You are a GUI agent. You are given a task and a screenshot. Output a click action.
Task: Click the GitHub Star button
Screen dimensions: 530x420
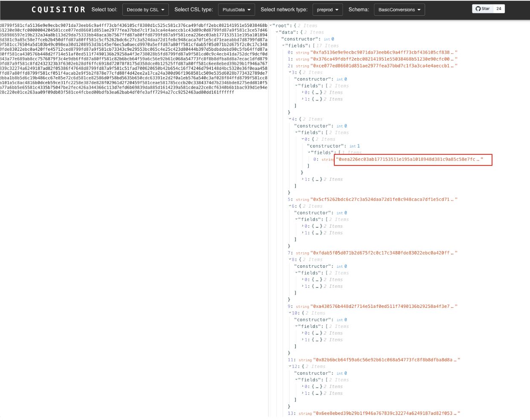(x=482, y=9)
